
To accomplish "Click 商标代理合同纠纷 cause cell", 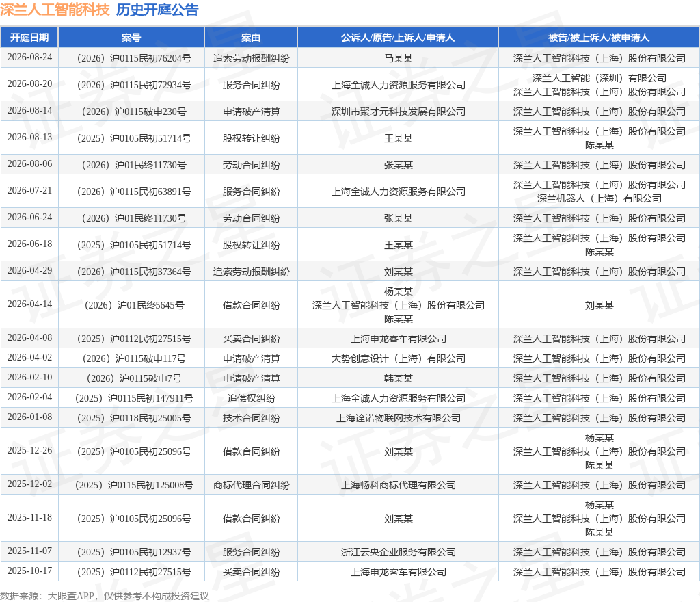I will (x=251, y=485).
